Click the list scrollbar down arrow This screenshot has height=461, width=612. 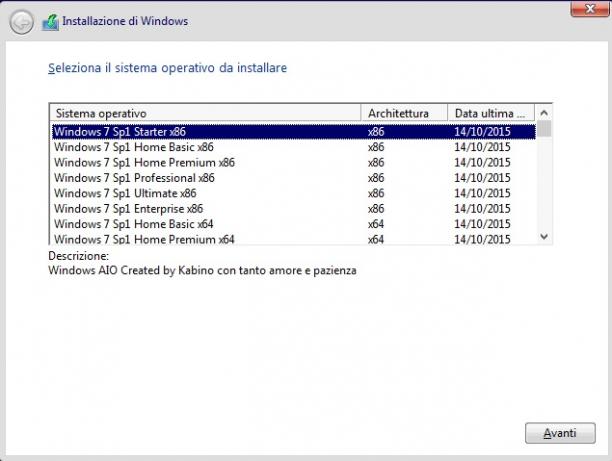[x=544, y=237]
